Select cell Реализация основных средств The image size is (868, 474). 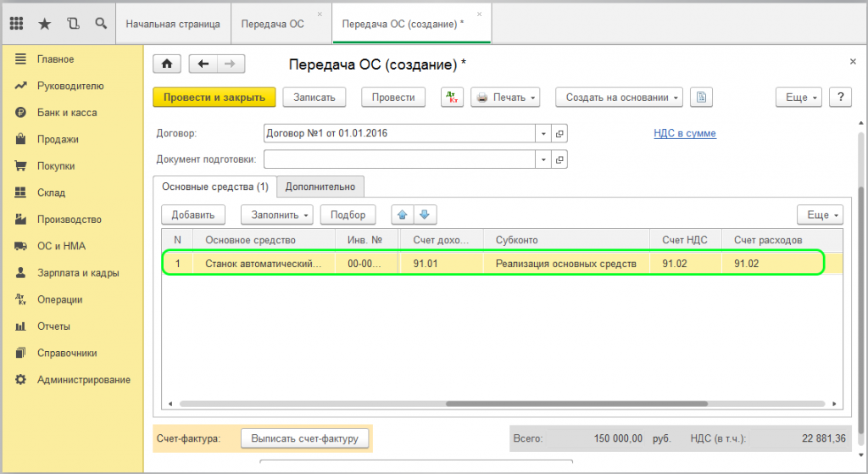point(566,264)
